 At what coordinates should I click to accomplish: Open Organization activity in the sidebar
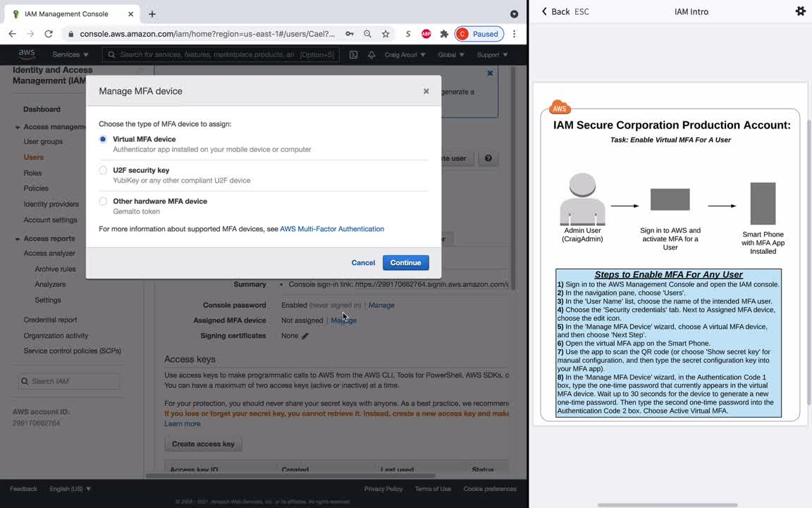56,335
